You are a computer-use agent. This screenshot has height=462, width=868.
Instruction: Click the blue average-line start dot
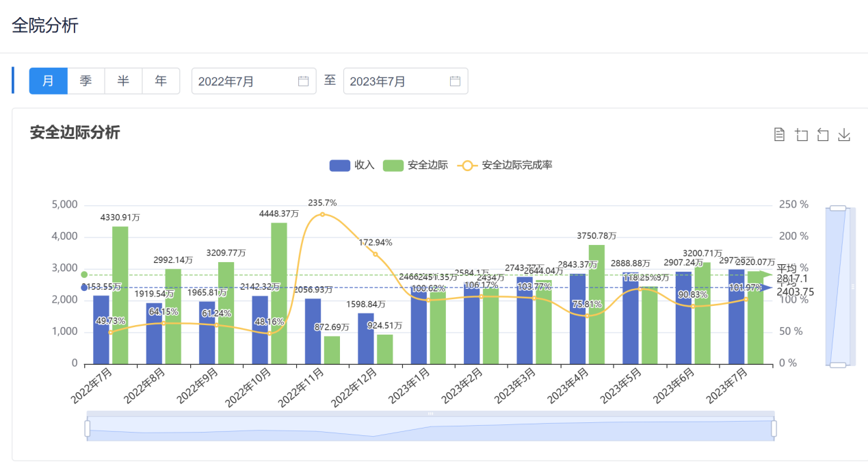click(84, 287)
